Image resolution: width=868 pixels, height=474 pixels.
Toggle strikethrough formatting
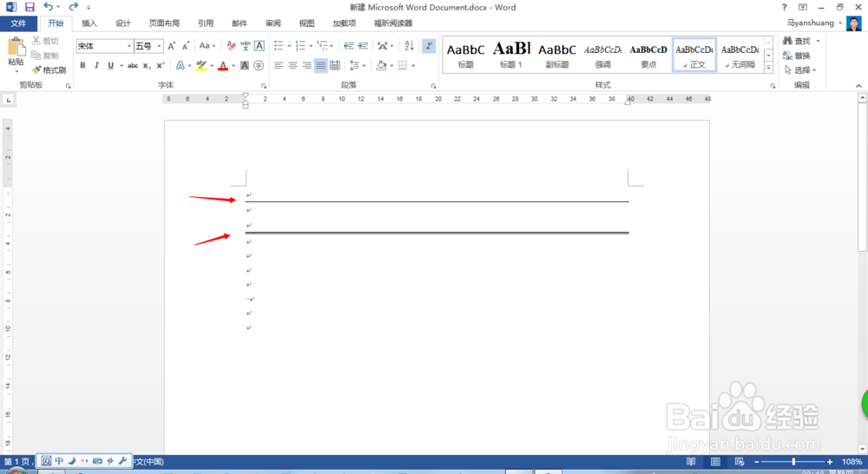pyautogui.click(x=133, y=65)
